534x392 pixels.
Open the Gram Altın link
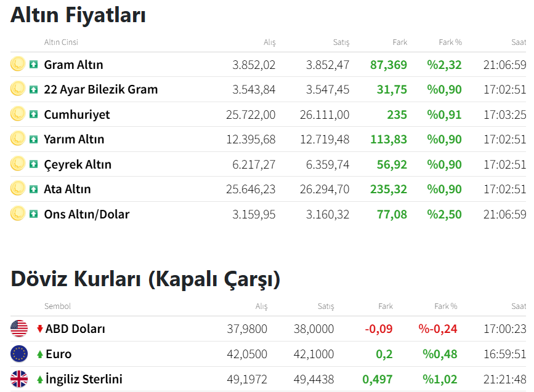point(73,65)
